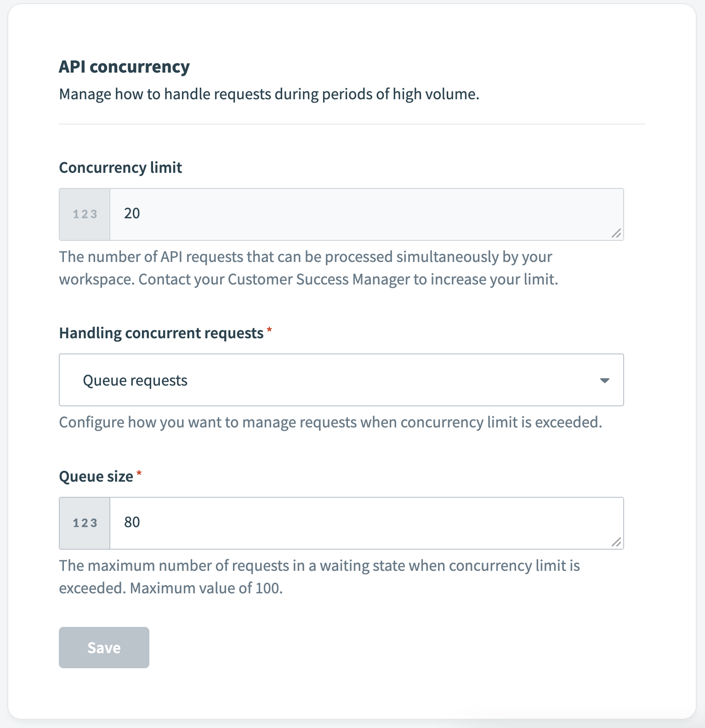705x728 pixels.
Task: Click the red asterisk next to Queue size
Action: (140, 474)
